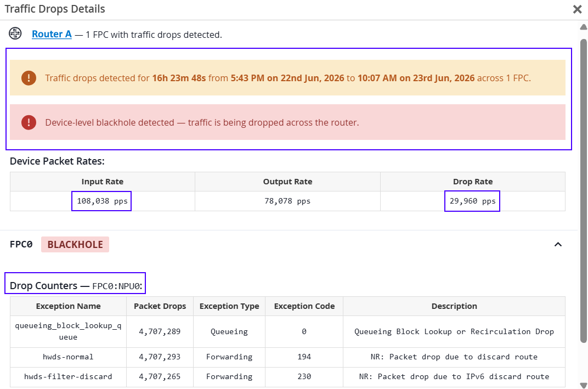Viewport: 588px width, 389px height.
Task: Click the Exception Type column header
Action: pos(229,306)
